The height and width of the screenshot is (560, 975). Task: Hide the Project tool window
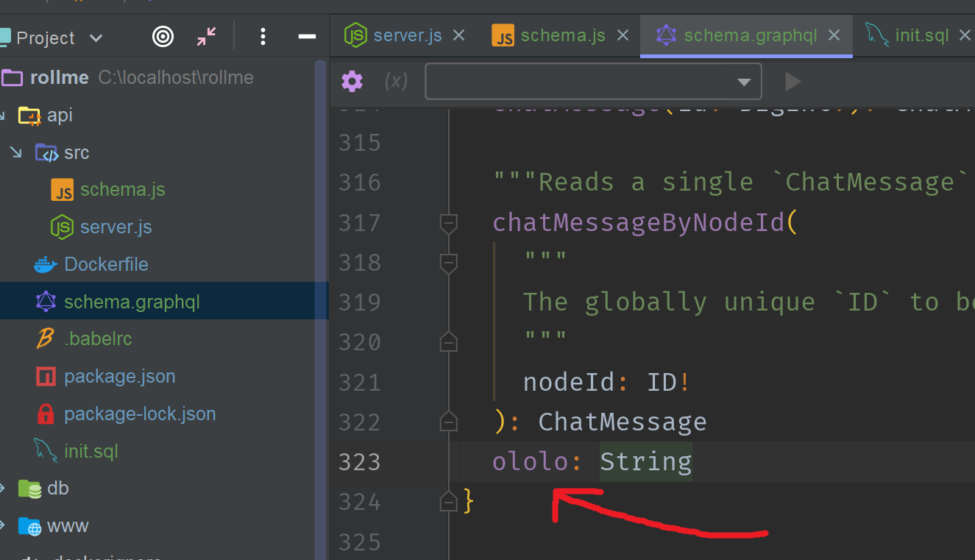307,36
